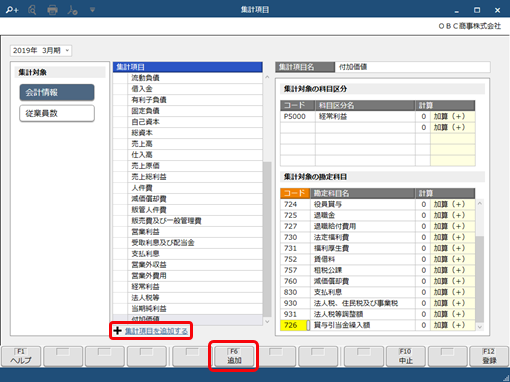Click scroll-up arrow of 勘定科目 table
The image size is (510, 382).
[480, 203]
